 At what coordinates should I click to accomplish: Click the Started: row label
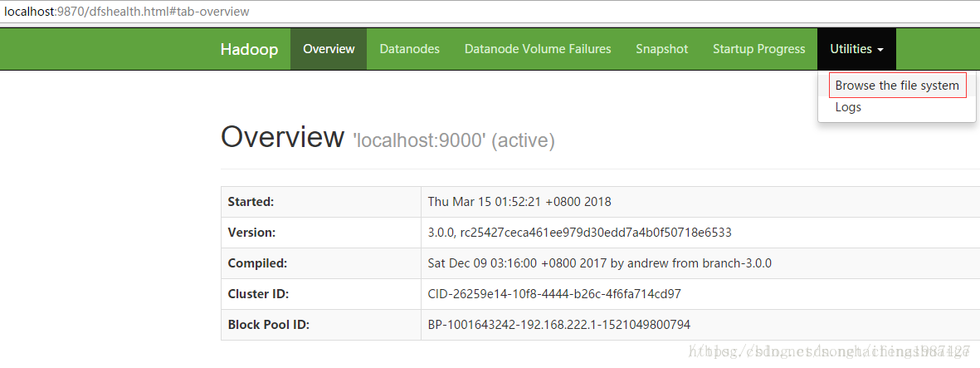tap(251, 202)
